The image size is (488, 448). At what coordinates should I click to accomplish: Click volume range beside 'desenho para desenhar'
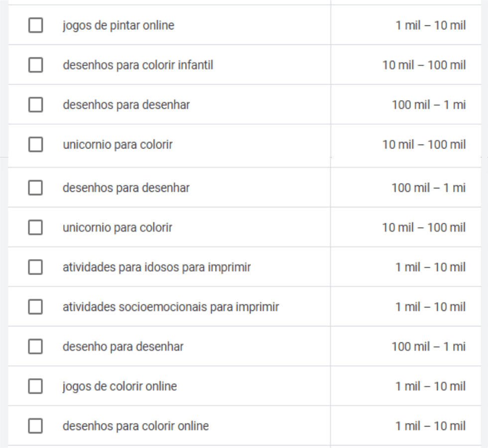(x=429, y=346)
